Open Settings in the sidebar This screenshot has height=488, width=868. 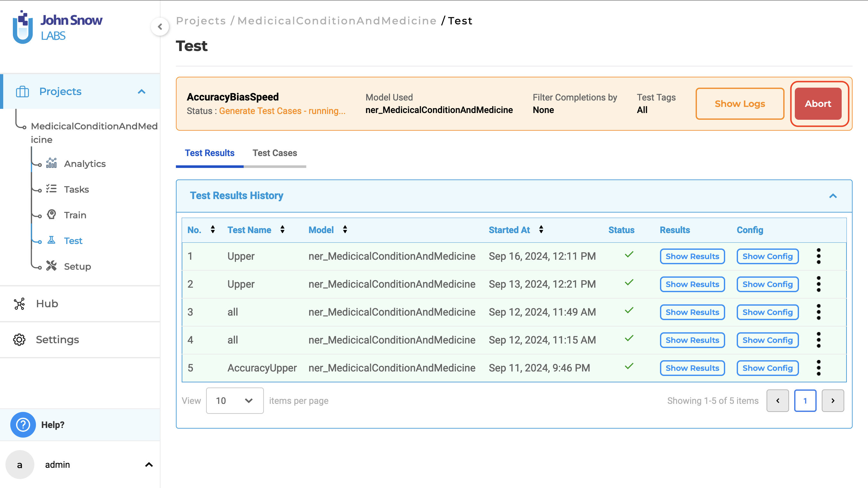[x=57, y=339]
